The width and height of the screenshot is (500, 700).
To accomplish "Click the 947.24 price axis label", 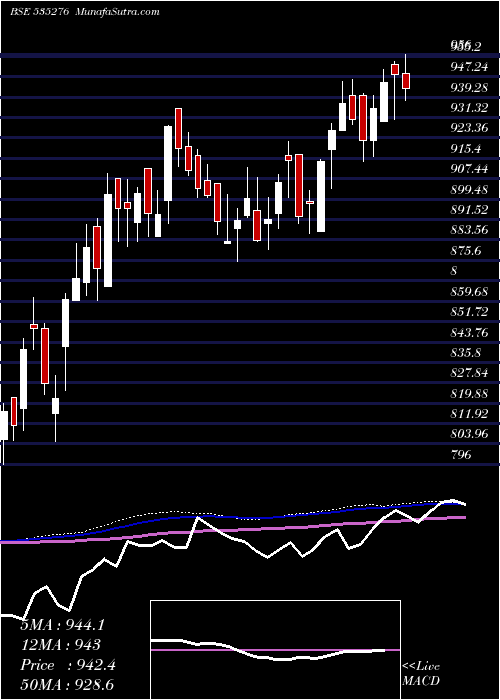I will coord(469,67).
